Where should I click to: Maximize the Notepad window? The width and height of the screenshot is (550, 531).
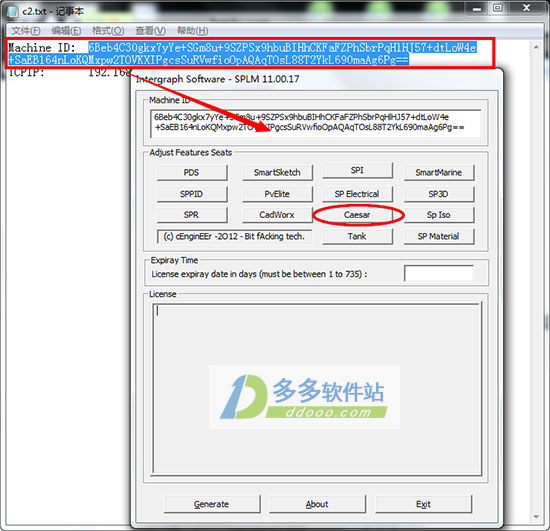[x=497, y=8]
